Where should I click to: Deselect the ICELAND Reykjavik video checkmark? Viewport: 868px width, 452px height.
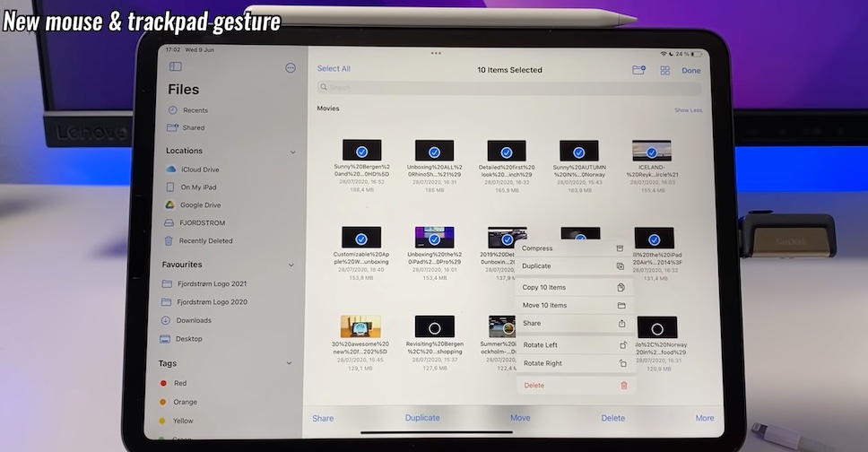[x=652, y=151]
